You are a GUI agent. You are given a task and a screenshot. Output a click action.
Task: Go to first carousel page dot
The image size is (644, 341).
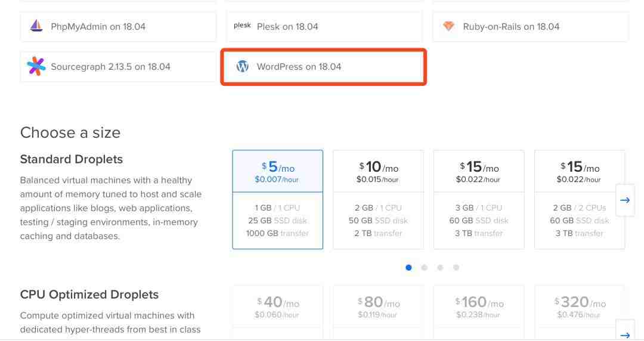(408, 268)
